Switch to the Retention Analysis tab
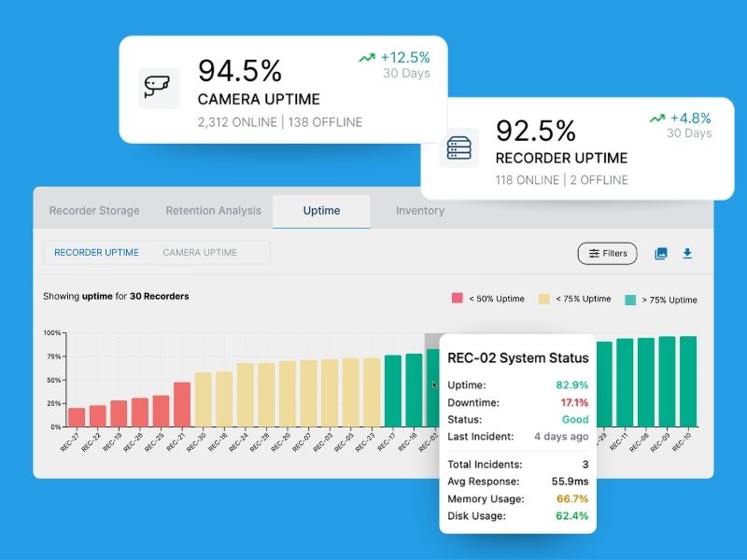The height and width of the screenshot is (560, 747). point(213,211)
